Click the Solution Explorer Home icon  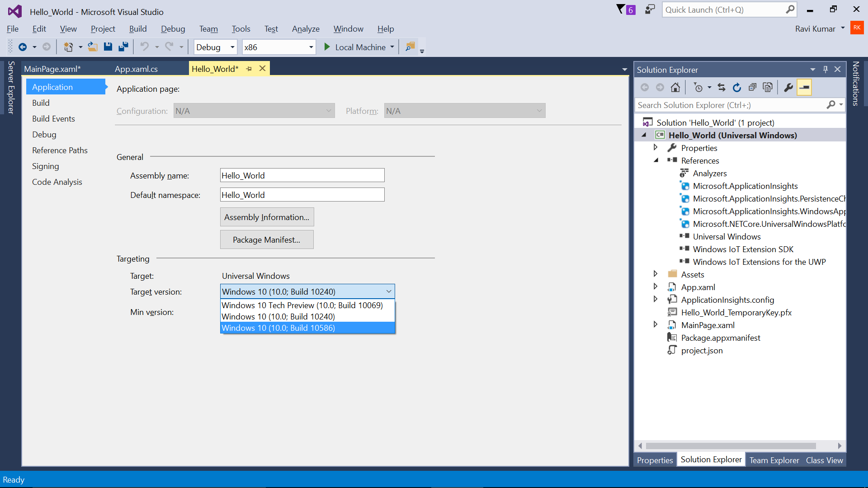[x=675, y=88]
